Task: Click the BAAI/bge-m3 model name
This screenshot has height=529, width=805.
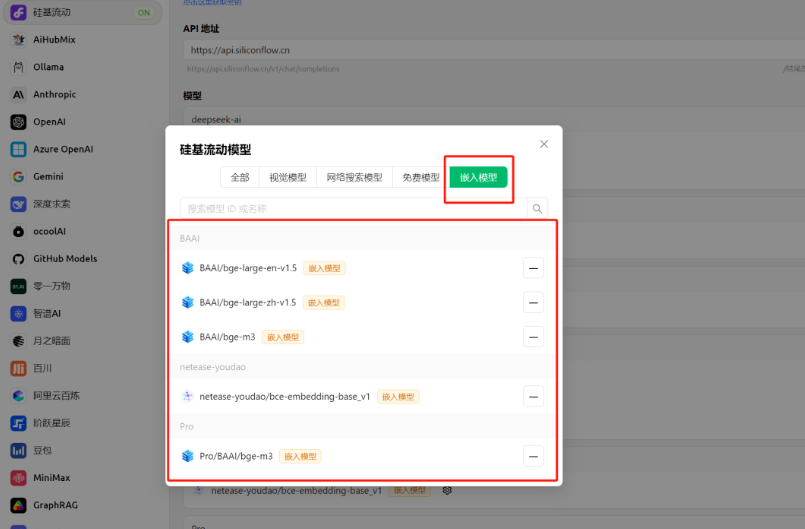Action: [227, 337]
